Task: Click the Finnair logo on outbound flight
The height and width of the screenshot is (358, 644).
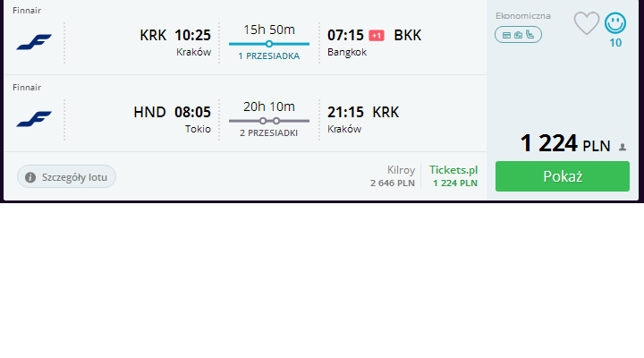Action: point(34,42)
